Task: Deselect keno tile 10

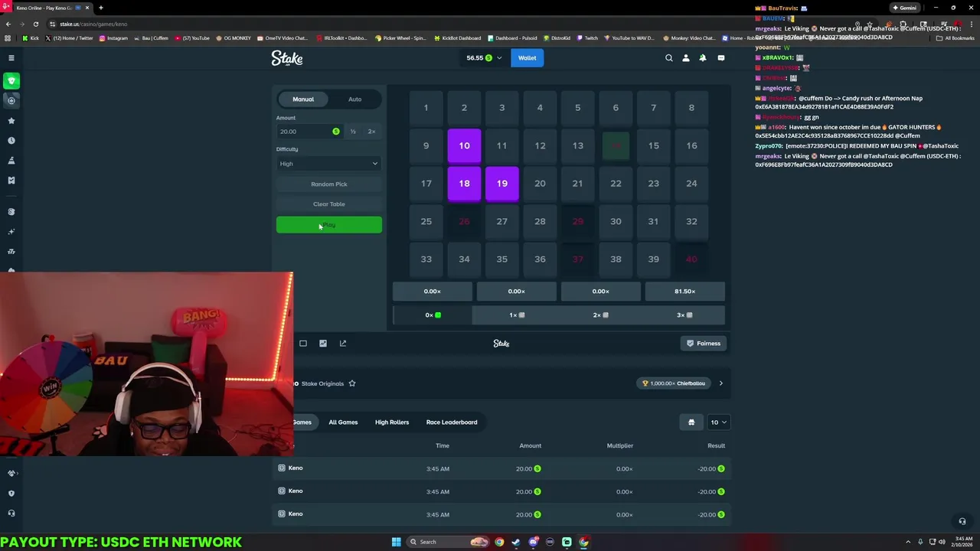Action: point(464,145)
